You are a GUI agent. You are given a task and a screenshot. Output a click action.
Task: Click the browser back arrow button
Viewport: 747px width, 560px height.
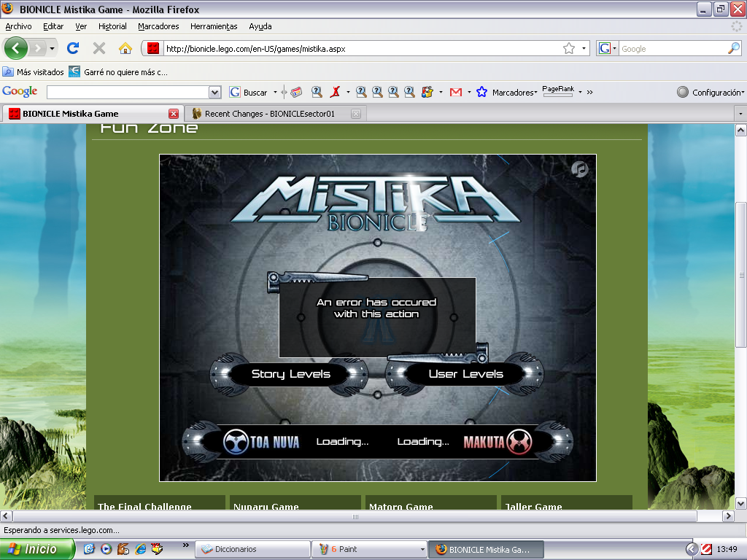16,49
